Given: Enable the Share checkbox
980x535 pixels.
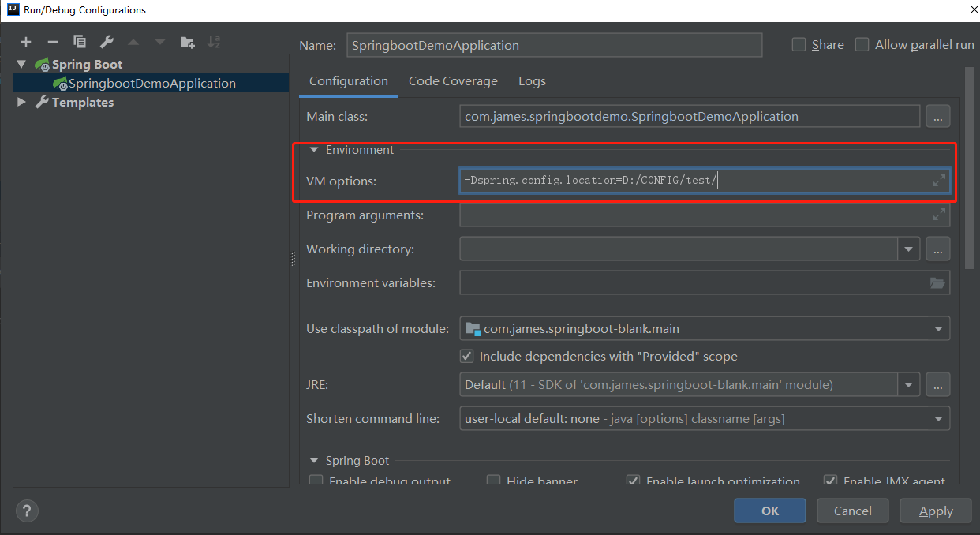Looking at the screenshot, I should 799,45.
